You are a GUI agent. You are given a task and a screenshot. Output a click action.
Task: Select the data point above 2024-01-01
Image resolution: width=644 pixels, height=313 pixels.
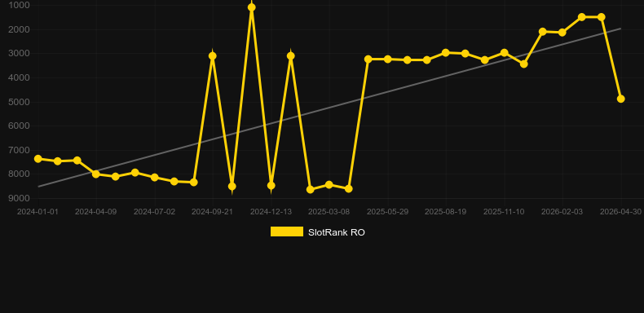coord(38,159)
